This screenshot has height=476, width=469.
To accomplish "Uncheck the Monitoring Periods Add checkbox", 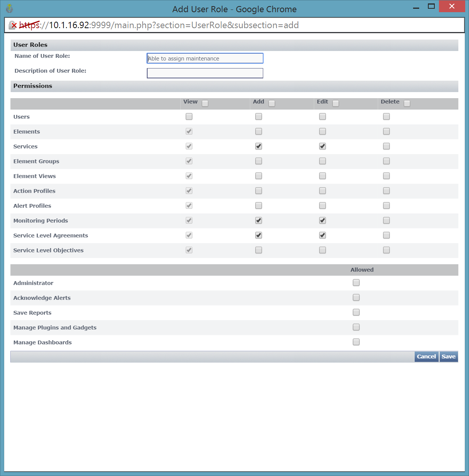I will coord(259,220).
